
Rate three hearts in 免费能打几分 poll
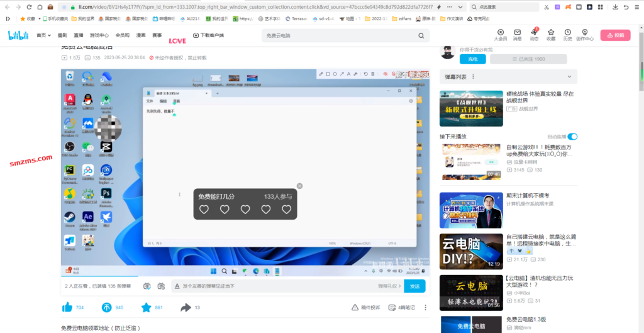pos(245,210)
